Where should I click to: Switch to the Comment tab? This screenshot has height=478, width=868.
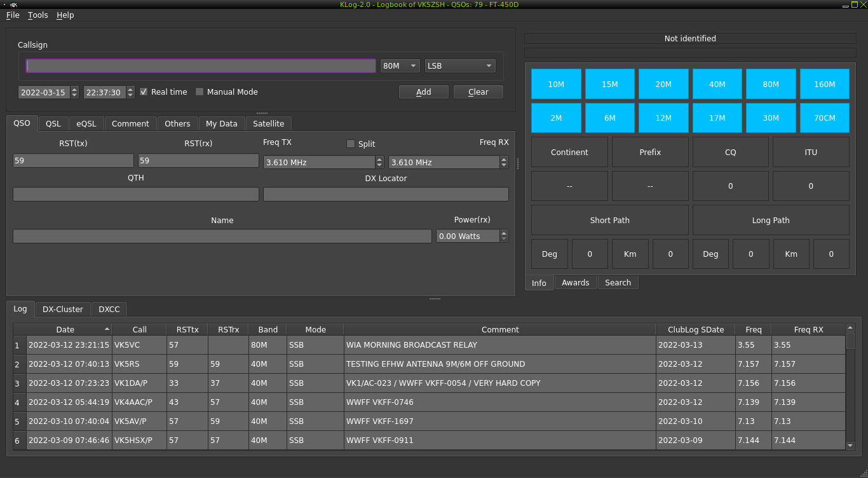tap(130, 124)
